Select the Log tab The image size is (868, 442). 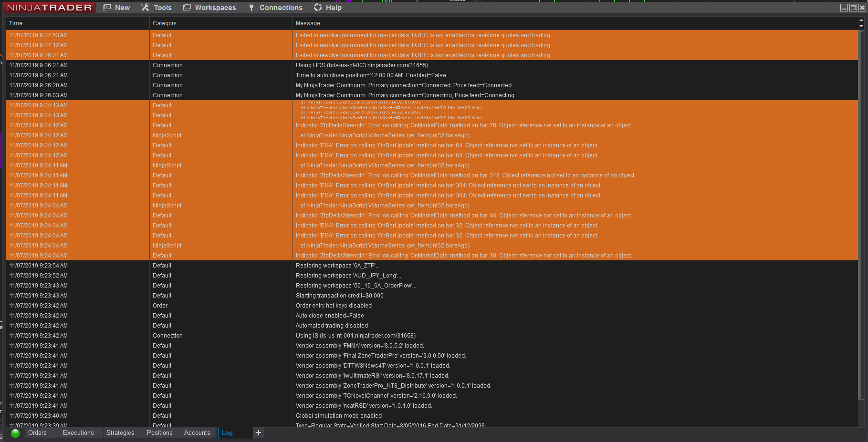point(236,433)
